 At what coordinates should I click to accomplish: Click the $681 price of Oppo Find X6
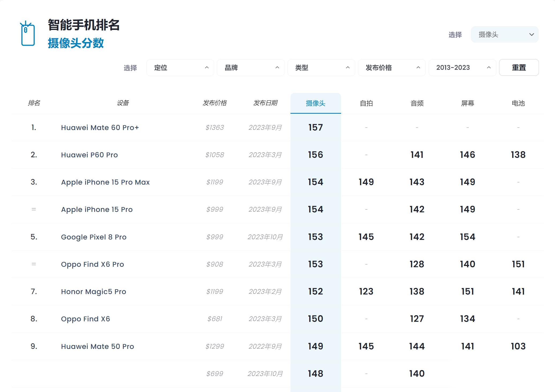(x=214, y=319)
